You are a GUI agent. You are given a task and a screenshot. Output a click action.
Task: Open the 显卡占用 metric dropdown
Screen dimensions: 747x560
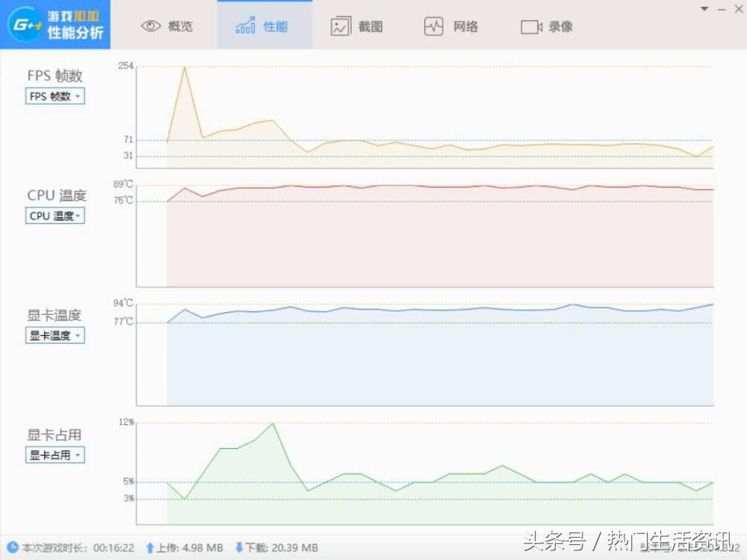(x=55, y=455)
